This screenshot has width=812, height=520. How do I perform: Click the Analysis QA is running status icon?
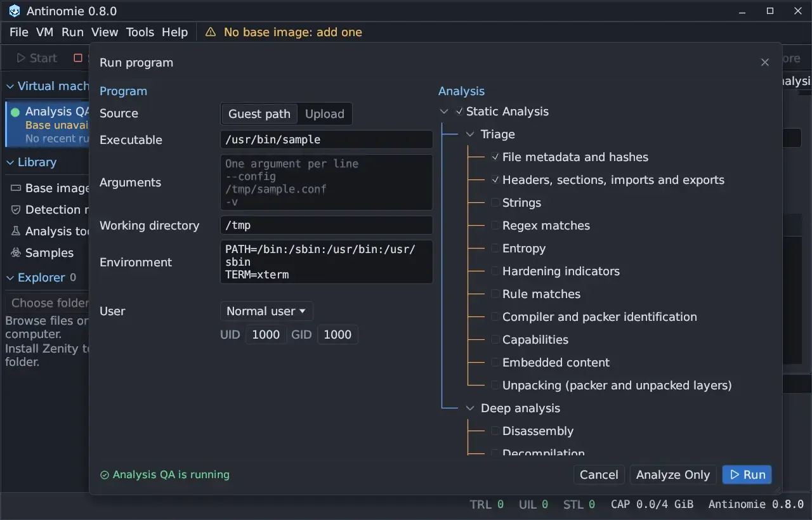pyautogui.click(x=105, y=475)
